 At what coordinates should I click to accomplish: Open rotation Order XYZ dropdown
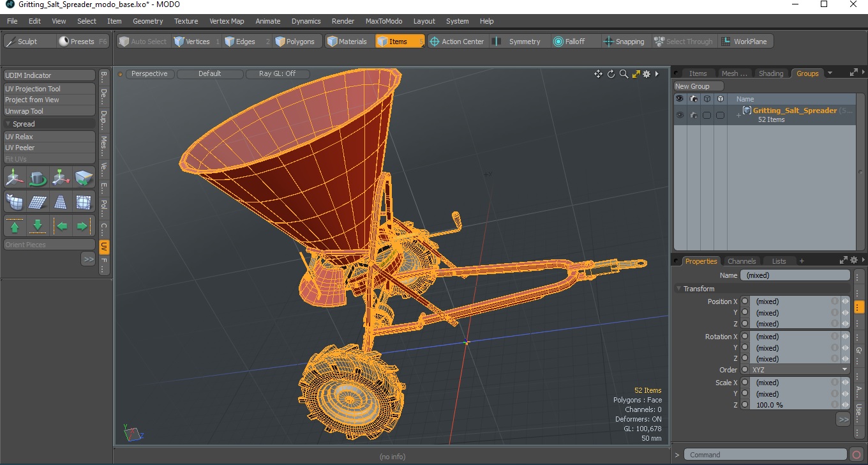point(800,370)
